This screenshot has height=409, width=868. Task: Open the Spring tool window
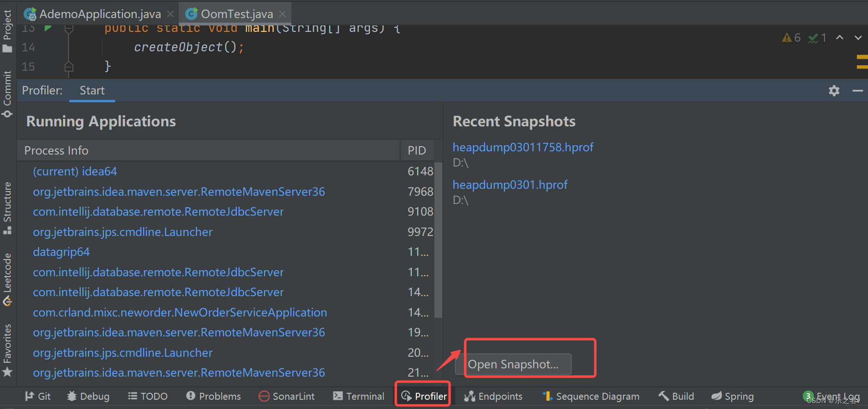point(732,397)
